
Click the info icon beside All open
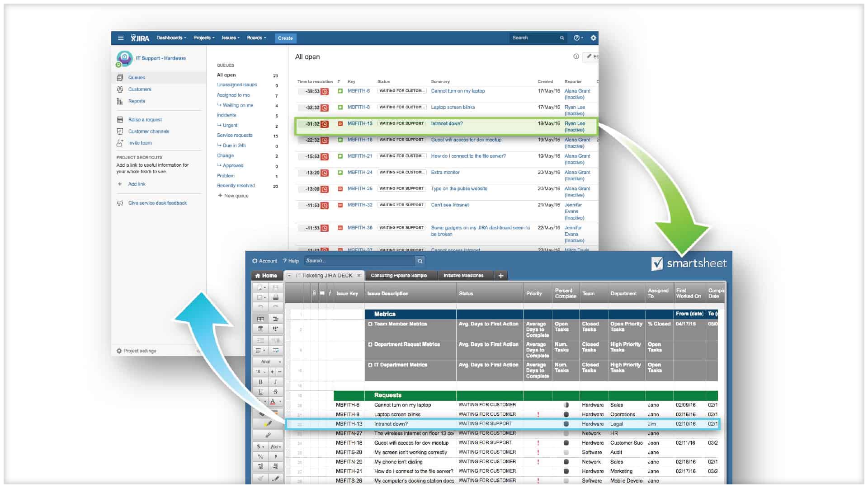(576, 56)
